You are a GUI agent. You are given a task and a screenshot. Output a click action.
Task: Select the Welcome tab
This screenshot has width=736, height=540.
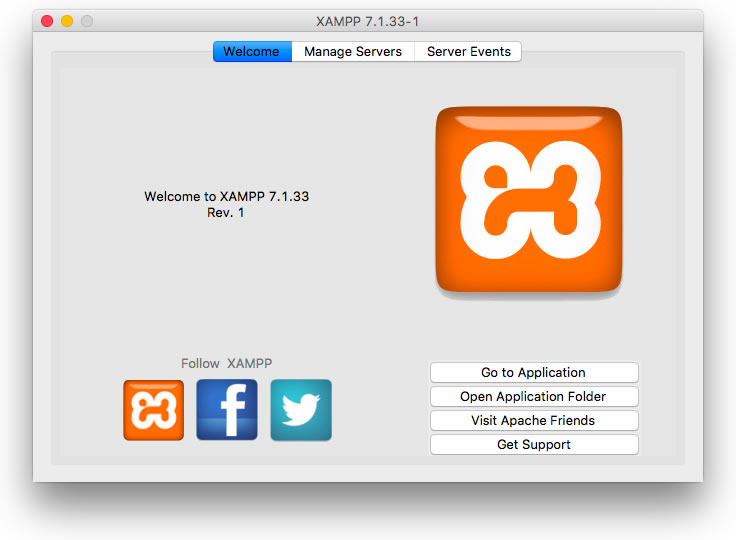click(x=252, y=51)
